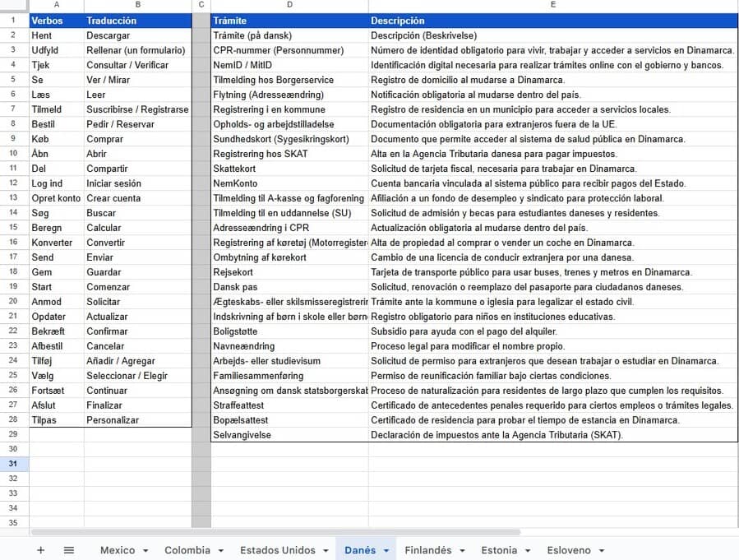The image size is (739, 560).
Task: Select column E header
Action: [552, 5]
